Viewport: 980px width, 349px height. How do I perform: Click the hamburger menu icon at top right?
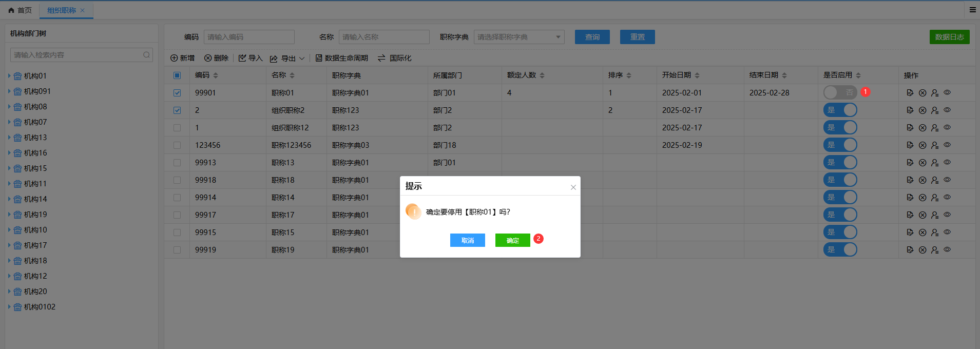point(972,10)
